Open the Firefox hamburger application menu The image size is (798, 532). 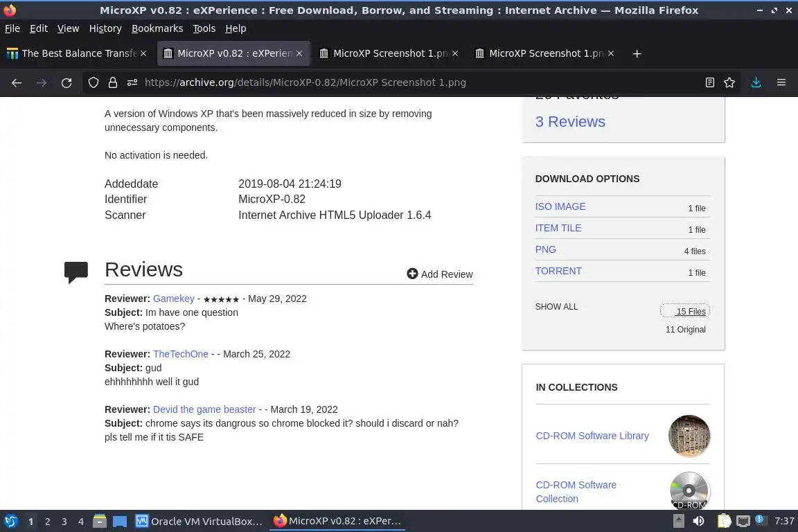click(x=781, y=82)
